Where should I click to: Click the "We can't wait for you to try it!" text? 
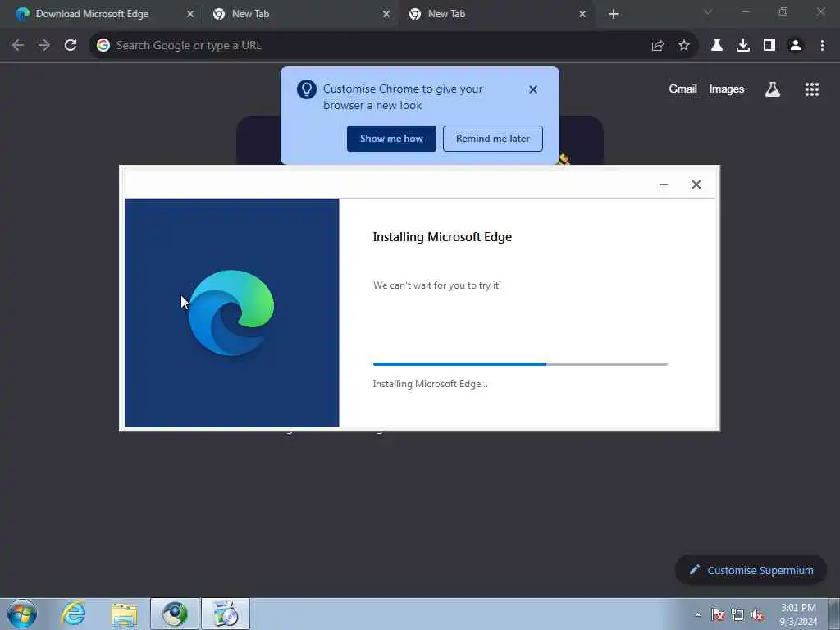pos(437,285)
